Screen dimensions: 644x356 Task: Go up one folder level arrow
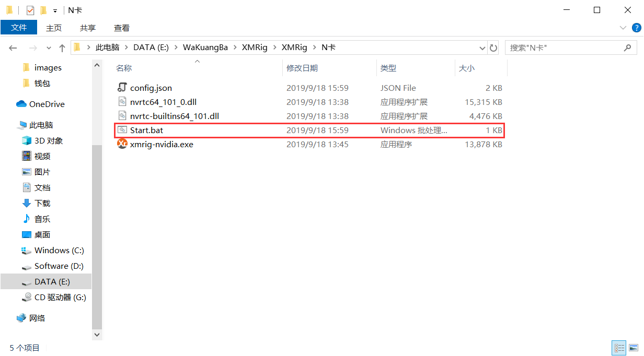(x=62, y=48)
